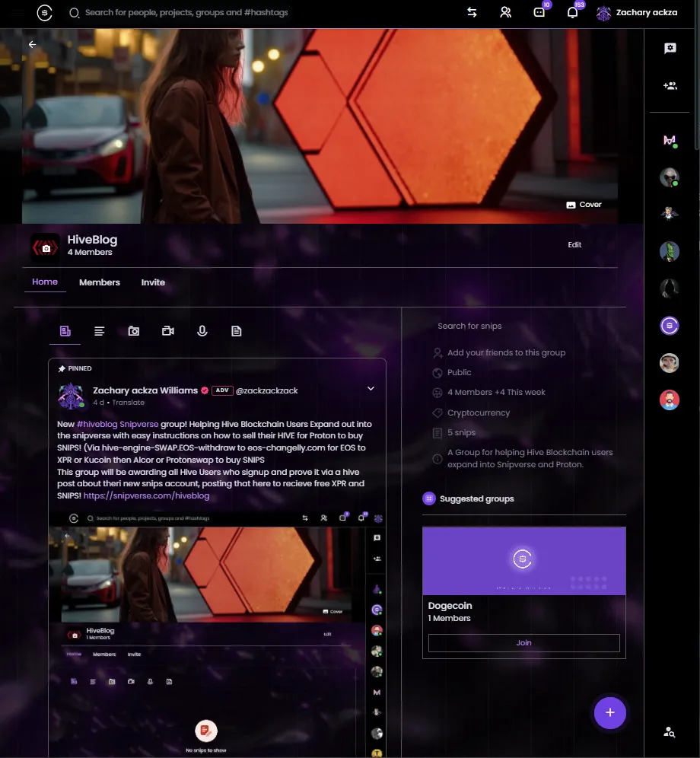Filter snips by text posts icon
Viewport: 700px width, 758px height.
pyautogui.click(x=99, y=331)
